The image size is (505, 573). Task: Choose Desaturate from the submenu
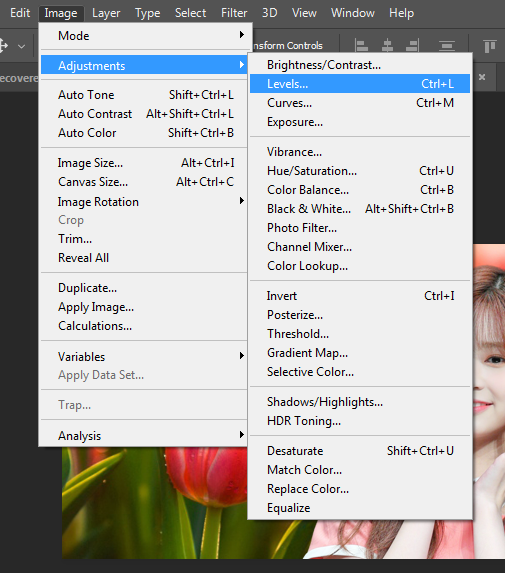(360, 451)
